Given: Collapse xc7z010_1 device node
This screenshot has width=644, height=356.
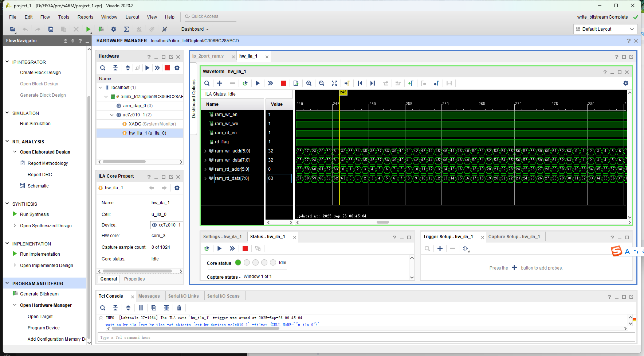Looking at the screenshot, I should [112, 115].
